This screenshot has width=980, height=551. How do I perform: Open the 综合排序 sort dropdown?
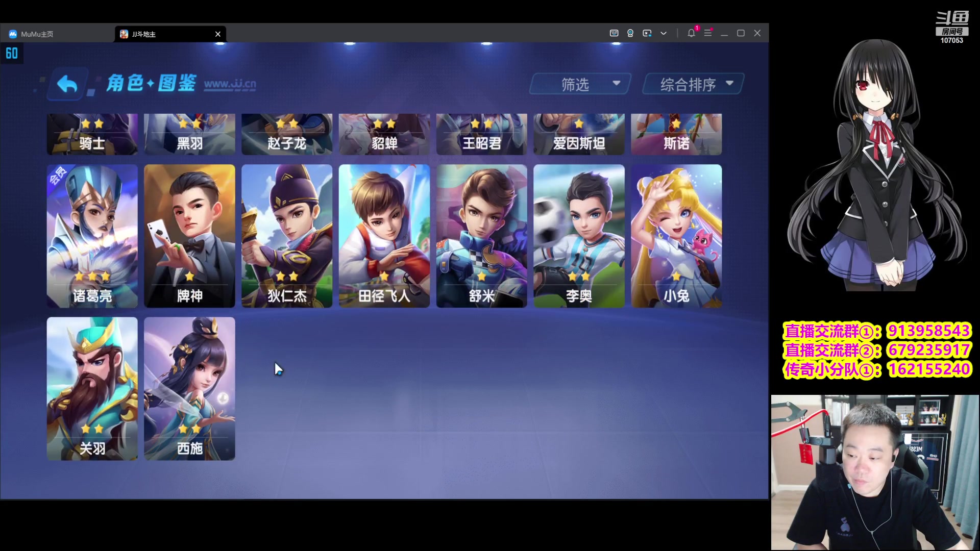pos(693,84)
